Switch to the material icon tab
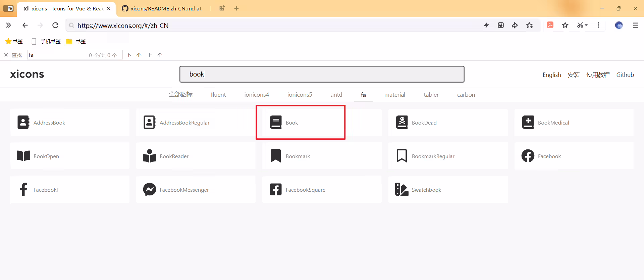Image resolution: width=644 pixels, height=280 pixels. pyautogui.click(x=394, y=95)
